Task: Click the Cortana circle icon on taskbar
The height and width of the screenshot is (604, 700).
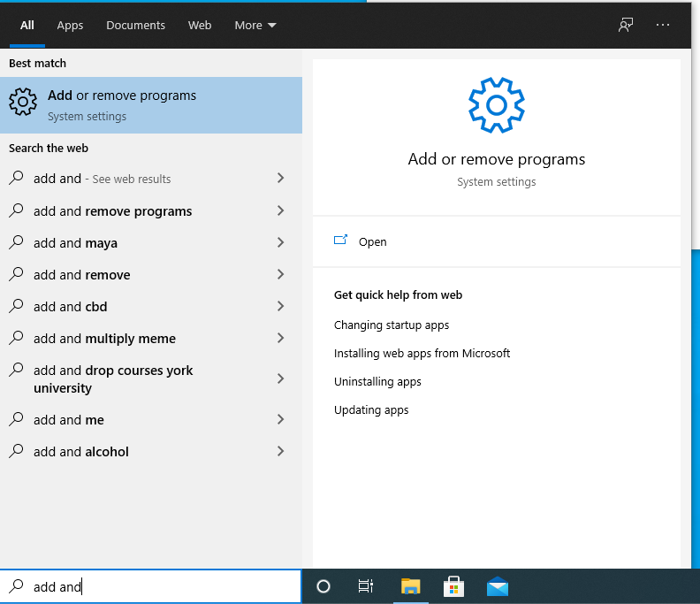Action: pos(323,586)
